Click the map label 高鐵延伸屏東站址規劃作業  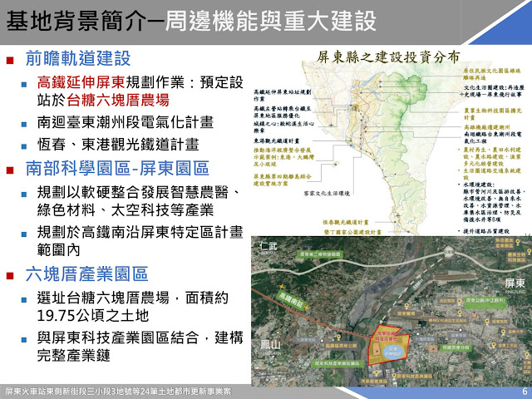(x=283, y=96)
